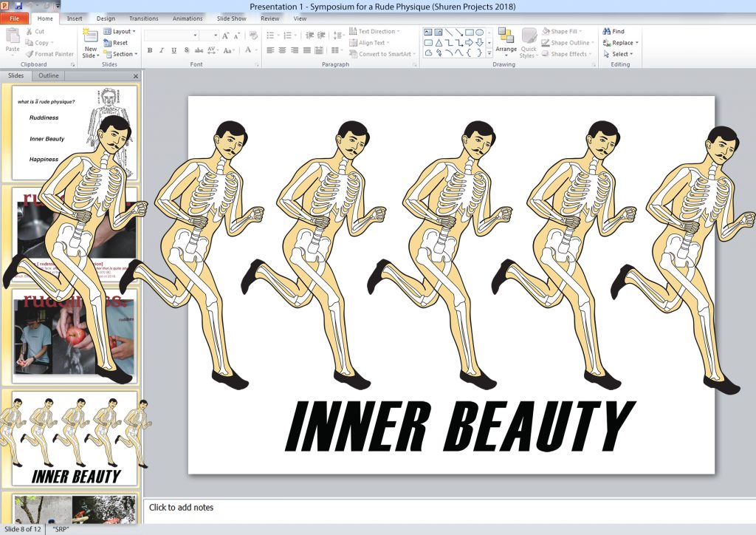This screenshot has width=756, height=535.
Task: Toggle Bold formatting
Action: click(150, 50)
